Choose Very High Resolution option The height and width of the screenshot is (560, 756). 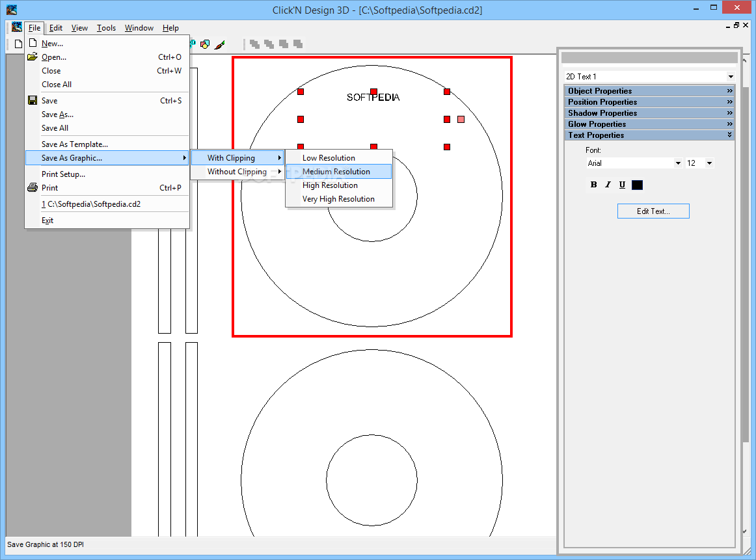coord(339,199)
